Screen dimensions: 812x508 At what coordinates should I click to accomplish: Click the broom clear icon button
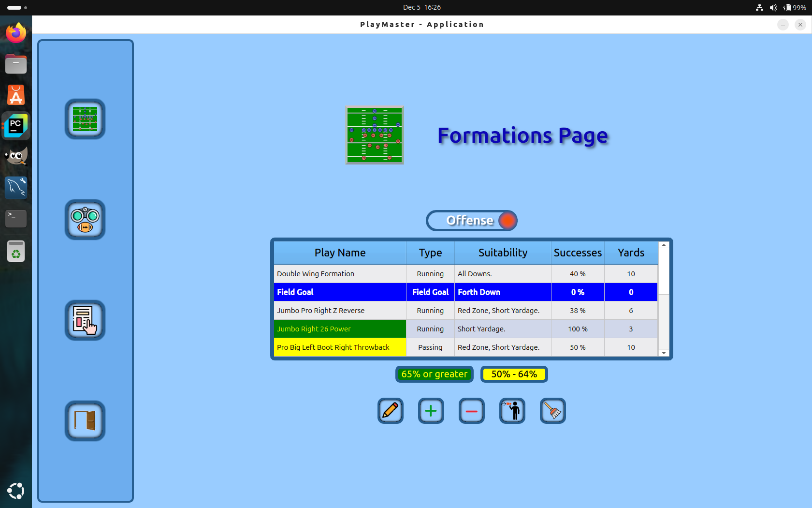pyautogui.click(x=553, y=411)
